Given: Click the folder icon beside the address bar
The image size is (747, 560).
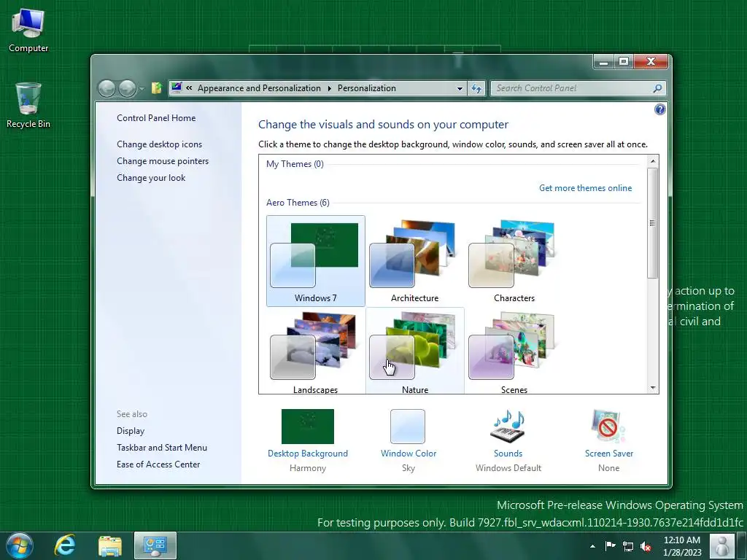Looking at the screenshot, I should pos(156,88).
